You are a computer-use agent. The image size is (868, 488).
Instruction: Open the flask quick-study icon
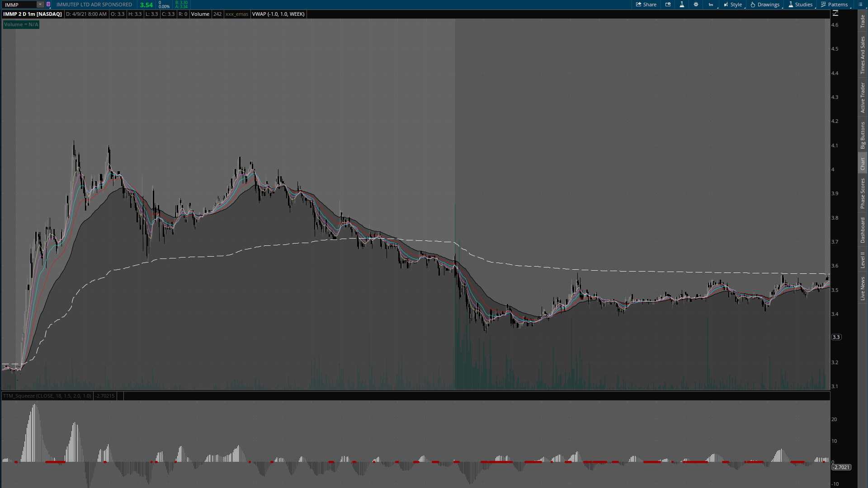[x=682, y=5]
